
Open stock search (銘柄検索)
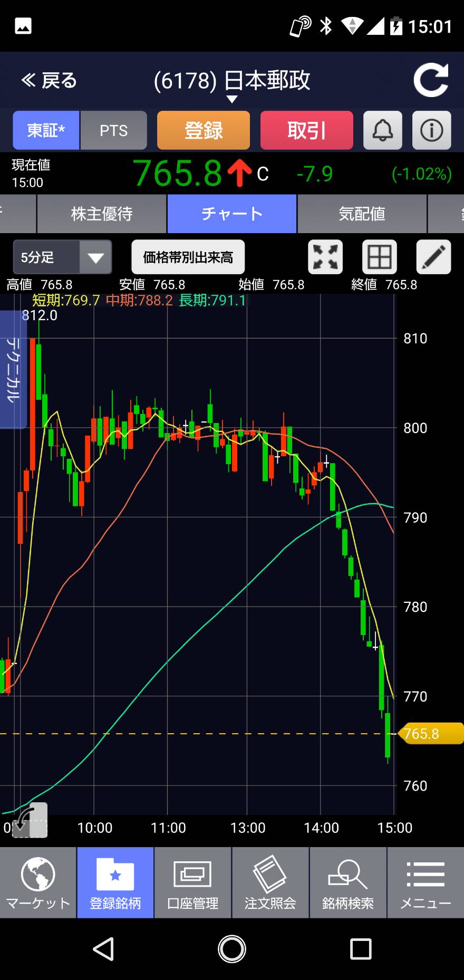(348, 882)
